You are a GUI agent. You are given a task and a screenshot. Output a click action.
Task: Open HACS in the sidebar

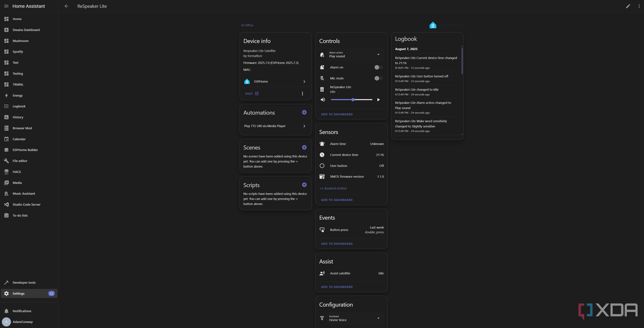pyautogui.click(x=29, y=172)
